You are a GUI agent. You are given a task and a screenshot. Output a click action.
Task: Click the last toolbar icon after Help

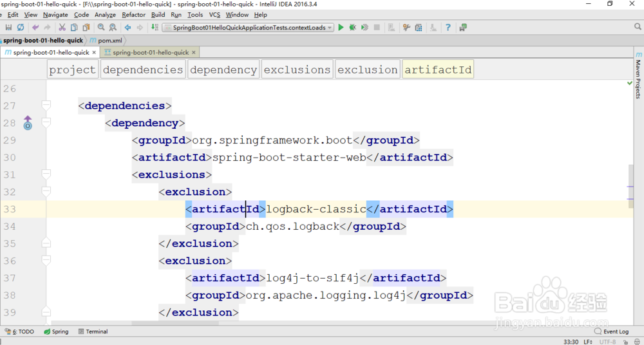click(463, 28)
